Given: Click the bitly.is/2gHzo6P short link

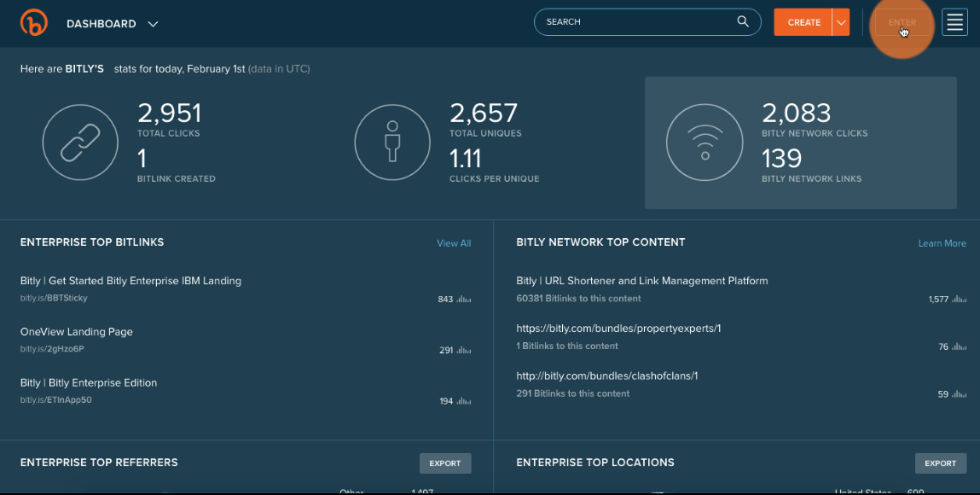Looking at the screenshot, I should [x=52, y=349].
